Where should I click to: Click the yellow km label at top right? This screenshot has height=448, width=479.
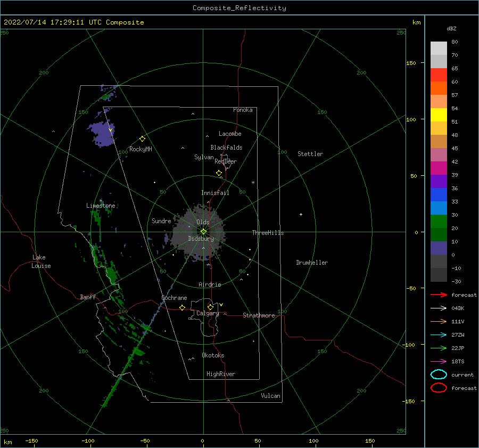pyautogui.click(x=416, y=22)
